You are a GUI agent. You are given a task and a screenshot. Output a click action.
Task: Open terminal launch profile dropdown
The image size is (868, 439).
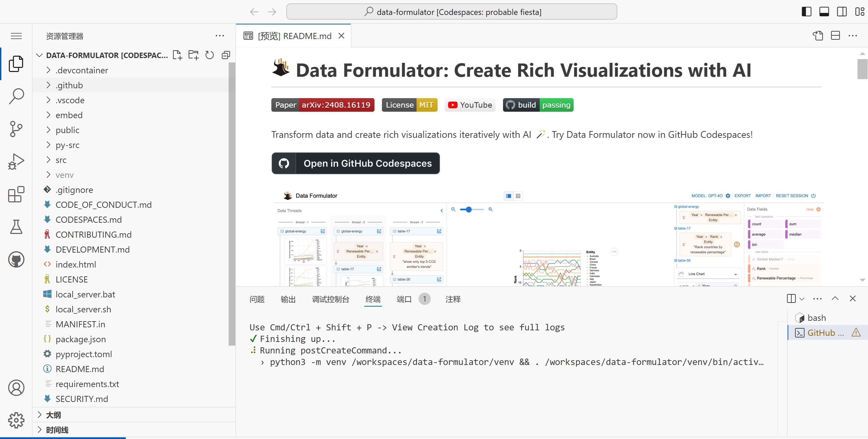[802, 299]
